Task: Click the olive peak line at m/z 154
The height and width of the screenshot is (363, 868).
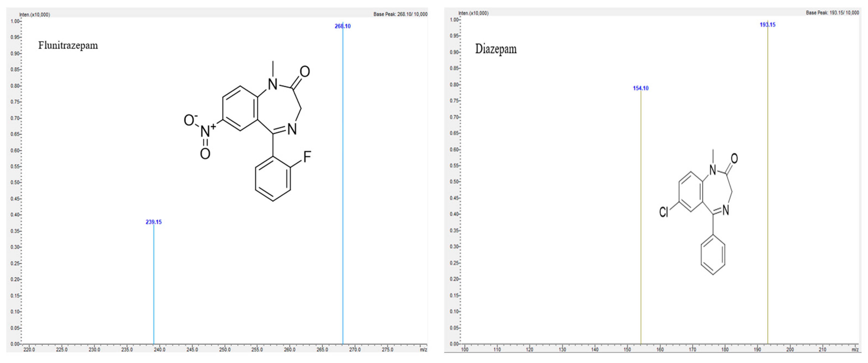Action: coord(641,219)
